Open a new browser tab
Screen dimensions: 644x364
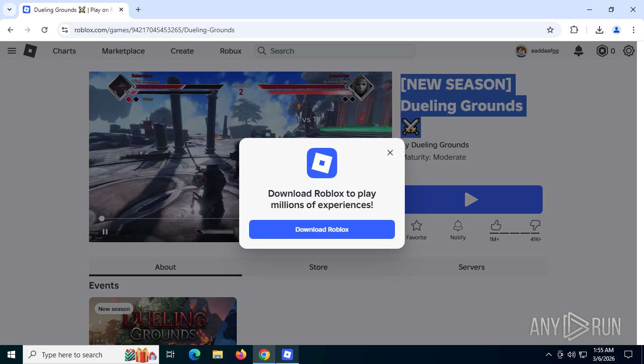tap(138, 9)
